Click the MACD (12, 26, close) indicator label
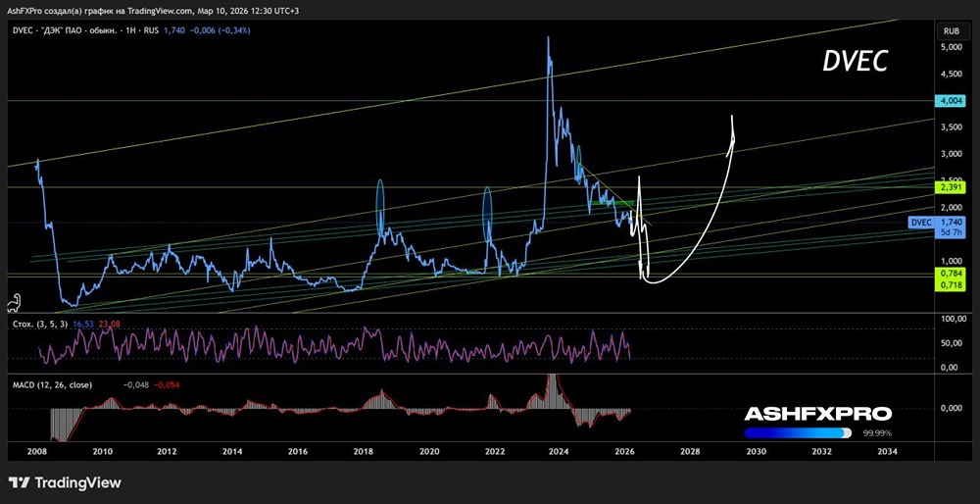This screenshot has width=980, height=504. (52, 385)
